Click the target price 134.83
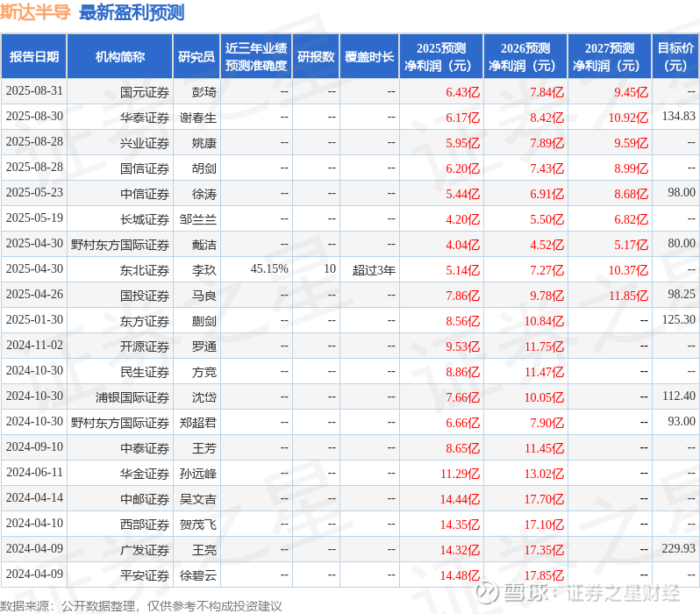This screenshot has width=700, height=614. point(679,116)
